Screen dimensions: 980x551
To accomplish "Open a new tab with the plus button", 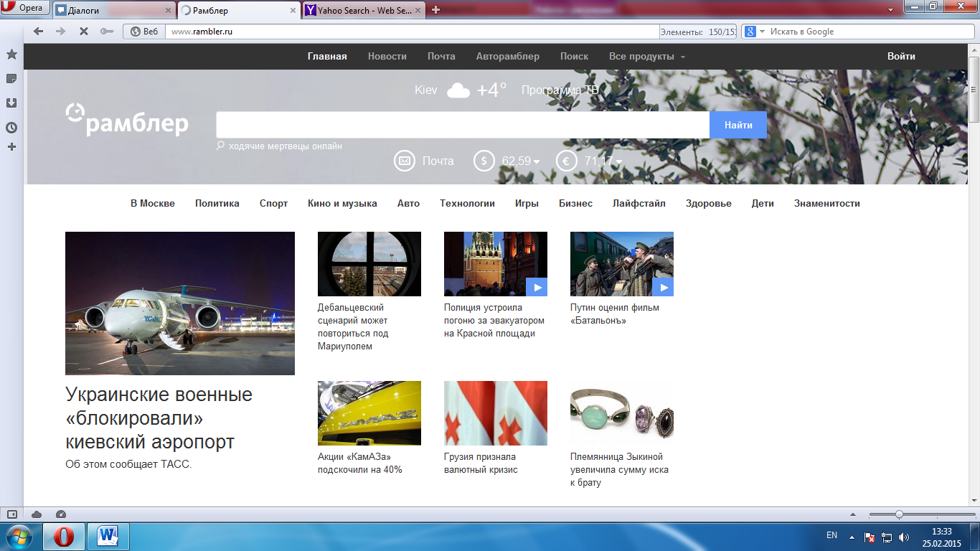I will 435,10.
